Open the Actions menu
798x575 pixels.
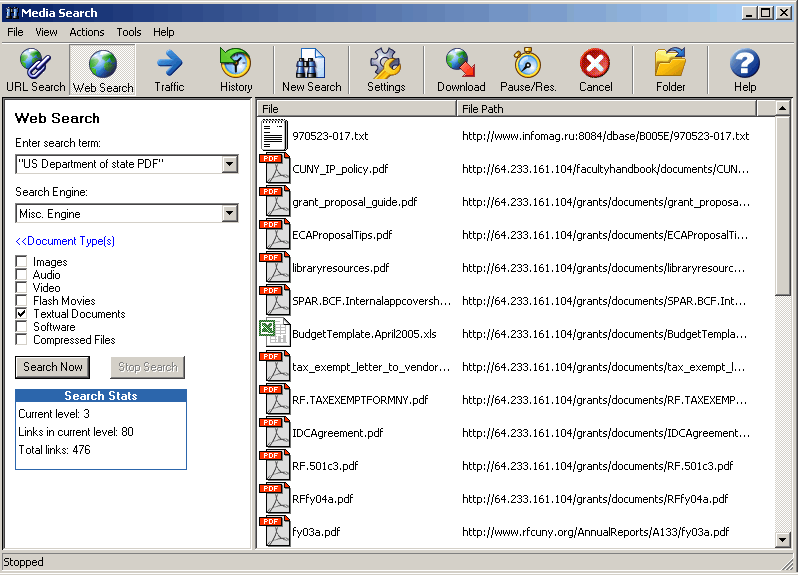point(87,32)
